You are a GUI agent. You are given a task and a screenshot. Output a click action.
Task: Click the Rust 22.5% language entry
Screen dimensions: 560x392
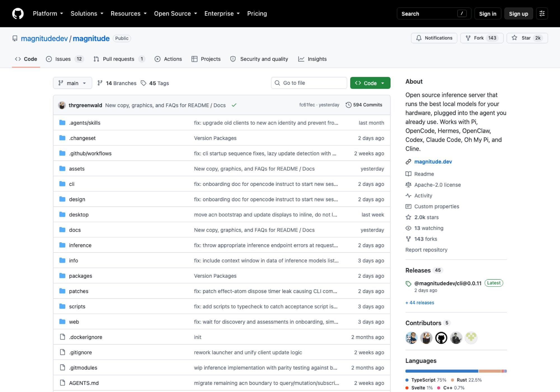tap(466, 380)
